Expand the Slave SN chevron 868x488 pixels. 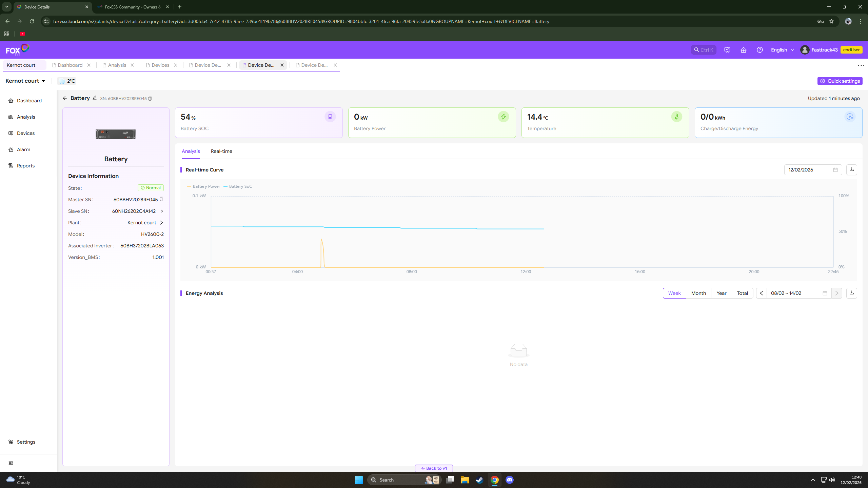tap(162, 211)
